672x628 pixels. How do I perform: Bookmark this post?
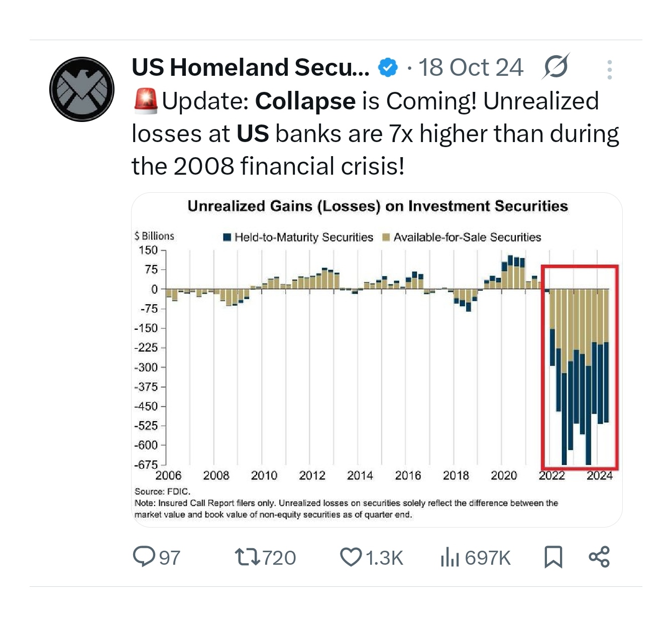(553, 557)
